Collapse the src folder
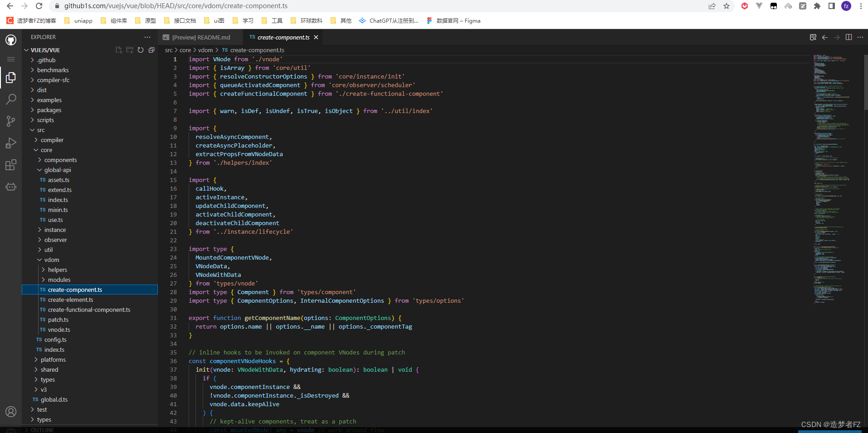 point(41,130)
